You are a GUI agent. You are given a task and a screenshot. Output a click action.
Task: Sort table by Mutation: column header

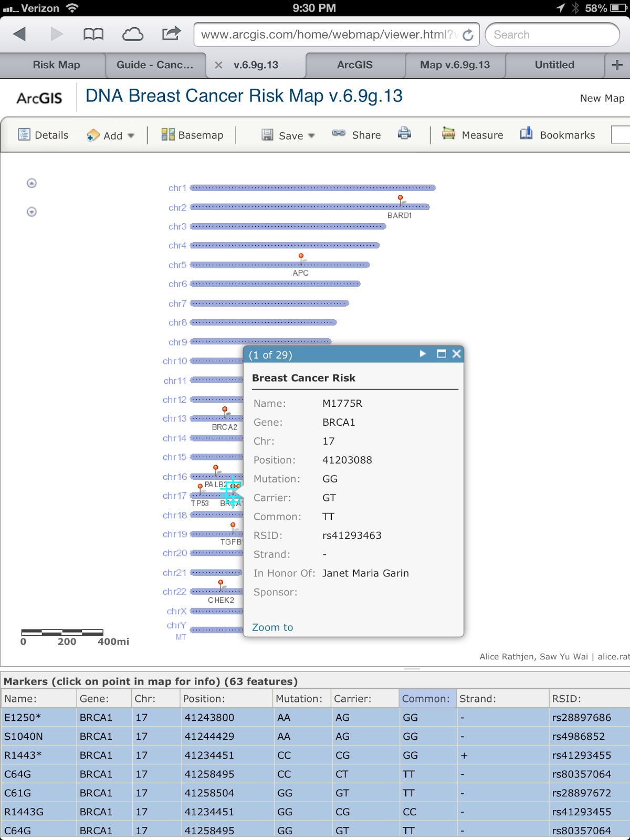tap(302, 699)
